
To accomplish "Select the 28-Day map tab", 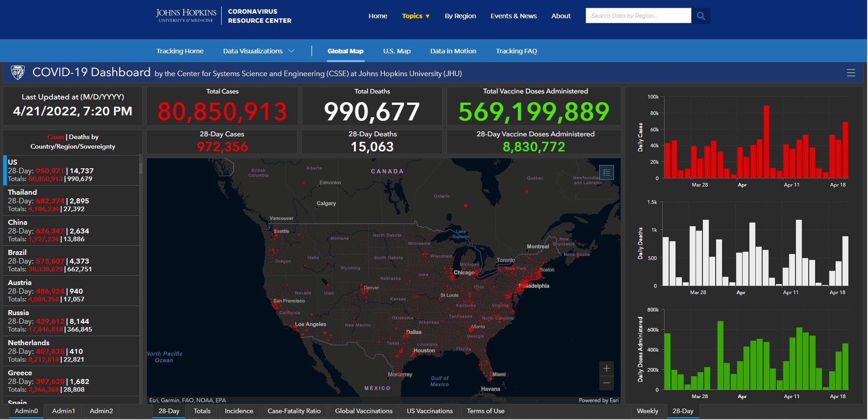I will point(169,411).
